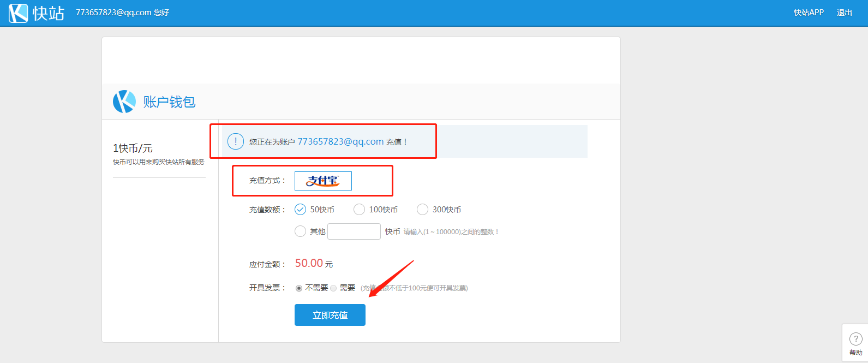This screenshot has width=868, height=363.
Task: Click the Kuaizhan logo in the header
Action: point(18,13)
